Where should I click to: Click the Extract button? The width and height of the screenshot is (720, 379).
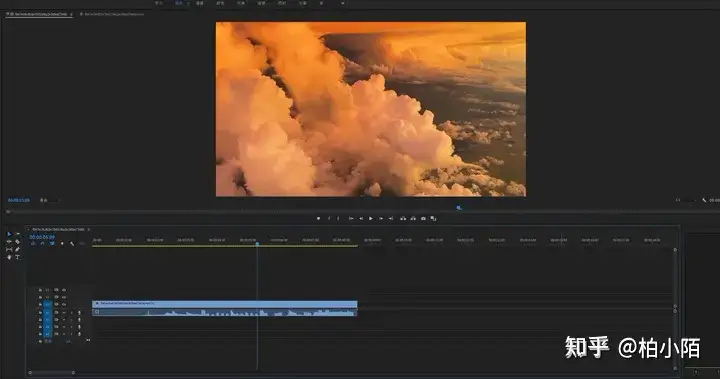413,219
